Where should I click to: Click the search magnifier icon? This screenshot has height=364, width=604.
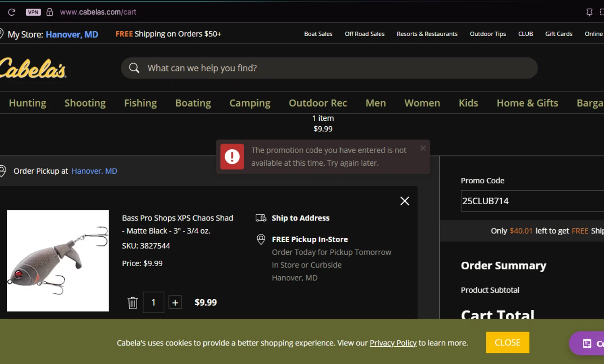coord(134,68)
